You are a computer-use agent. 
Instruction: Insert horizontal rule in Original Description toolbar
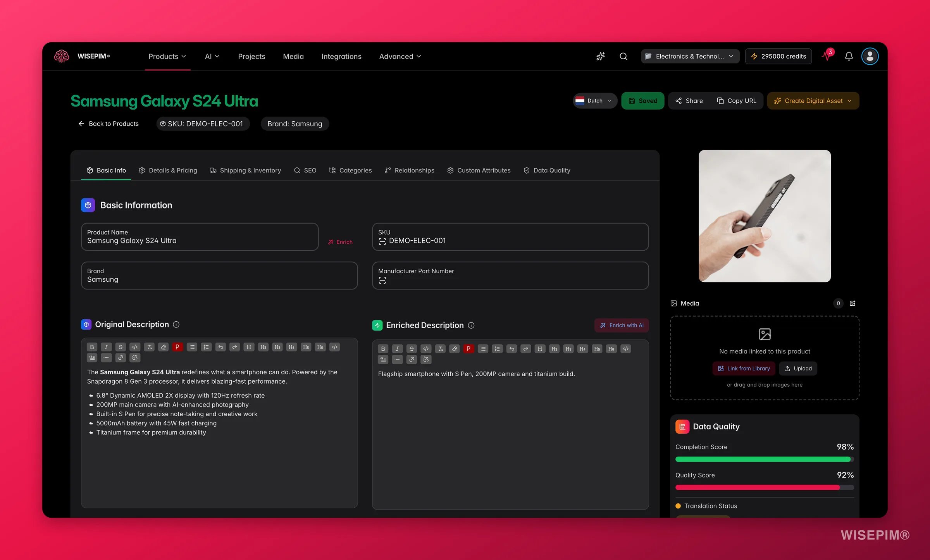106,358
